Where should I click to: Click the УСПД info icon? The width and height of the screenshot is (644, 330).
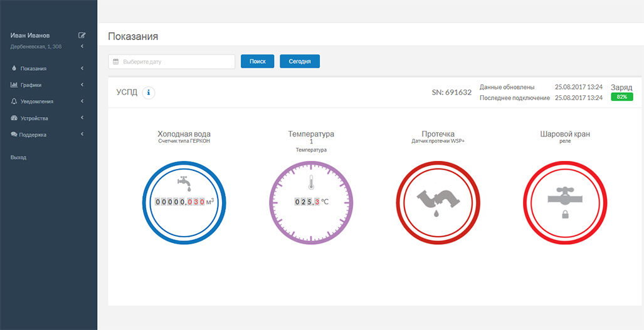(x=149, y=93)
